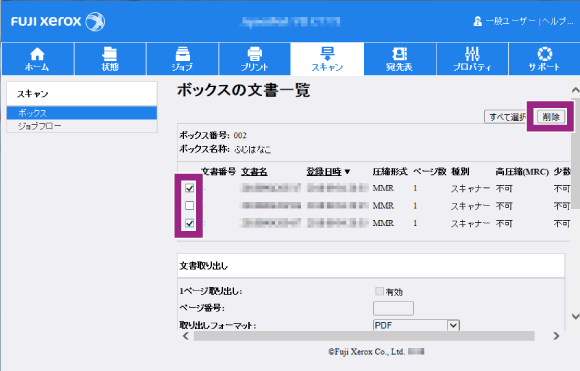
Task: Sort by 文書名 column header
Action: point(254,172)
